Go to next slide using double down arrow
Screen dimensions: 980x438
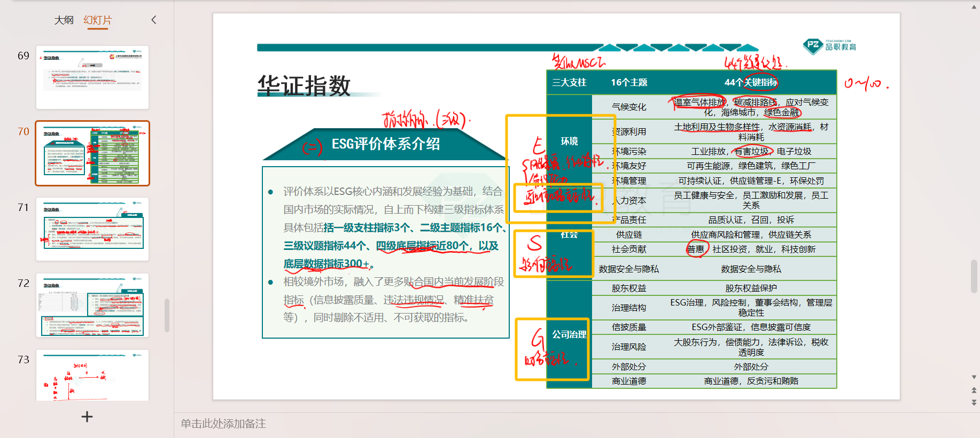pyautogui.click(x=974, y=402)
